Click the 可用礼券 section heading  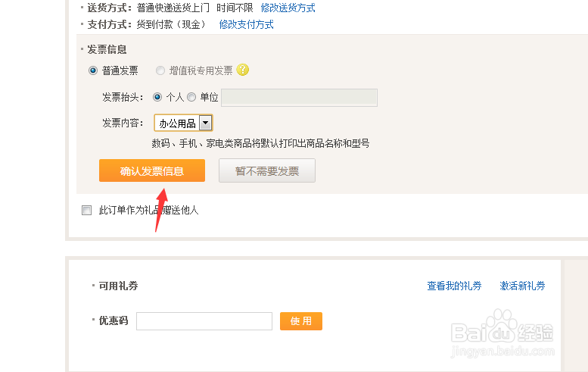tap(118, 286)
